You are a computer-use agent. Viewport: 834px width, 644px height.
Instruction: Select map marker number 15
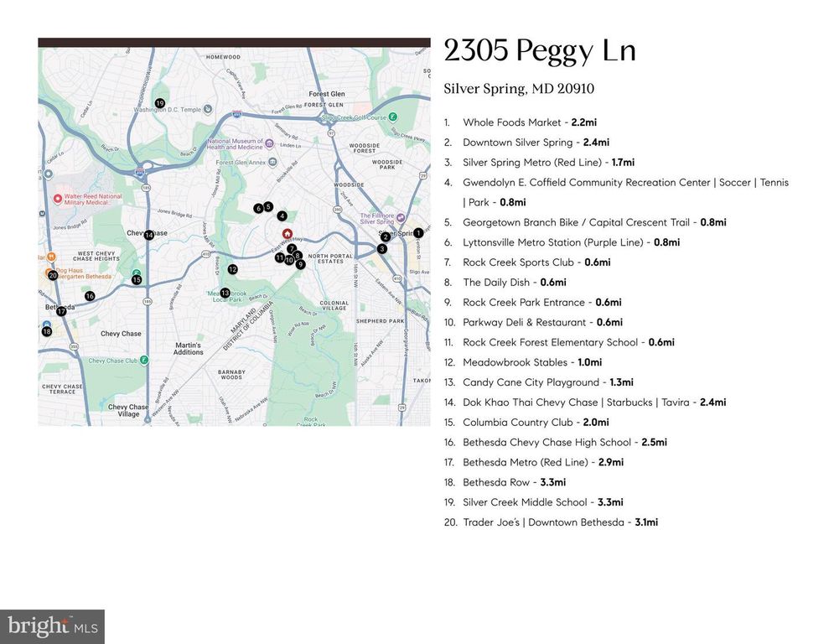(x=137, y=279)
